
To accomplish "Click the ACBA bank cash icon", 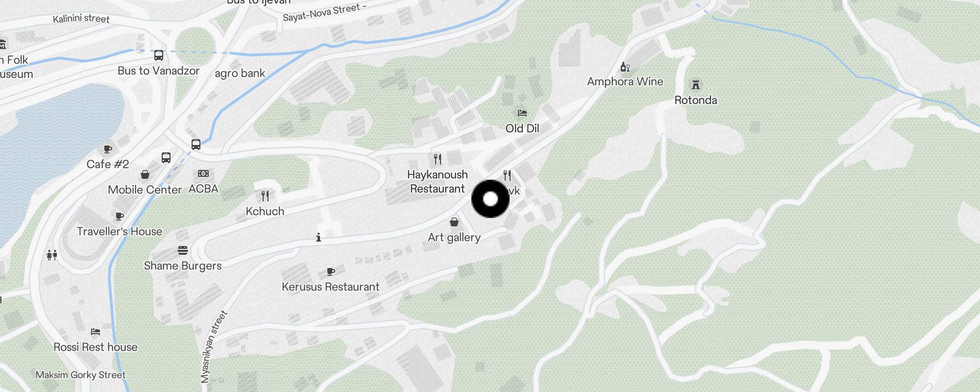I will pos(203,173).
